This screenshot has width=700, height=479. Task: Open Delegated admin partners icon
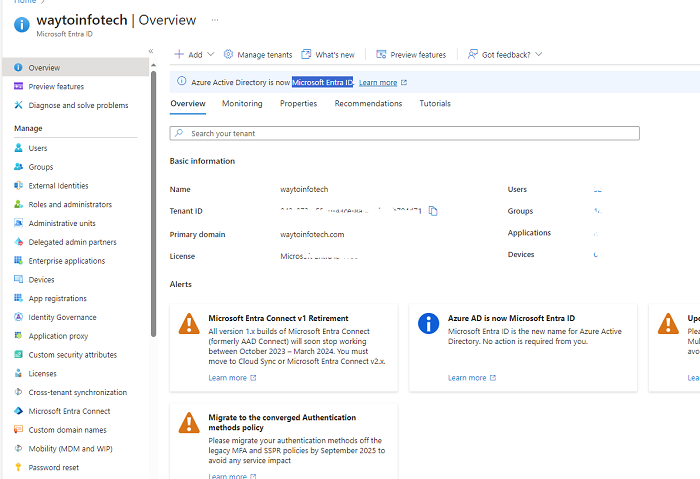[x=18, y=242]
